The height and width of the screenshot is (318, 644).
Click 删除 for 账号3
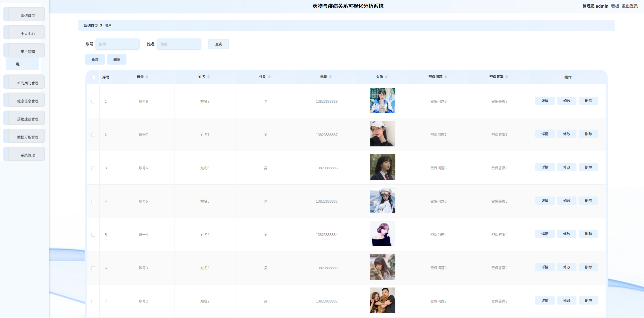pos(589,267)
